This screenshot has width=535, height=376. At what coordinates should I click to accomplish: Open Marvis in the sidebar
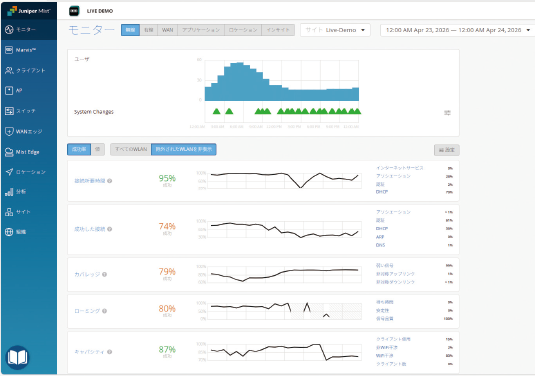[29, 50]
